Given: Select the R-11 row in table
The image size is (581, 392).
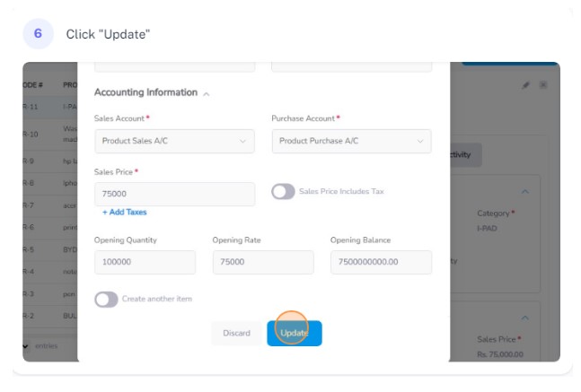Looking at the screenshot, I should 50,108.
